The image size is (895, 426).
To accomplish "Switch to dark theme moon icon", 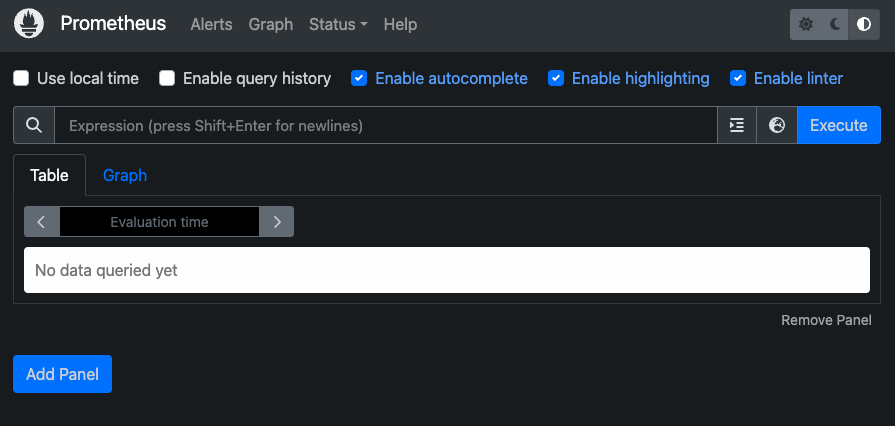I will 834,25.
